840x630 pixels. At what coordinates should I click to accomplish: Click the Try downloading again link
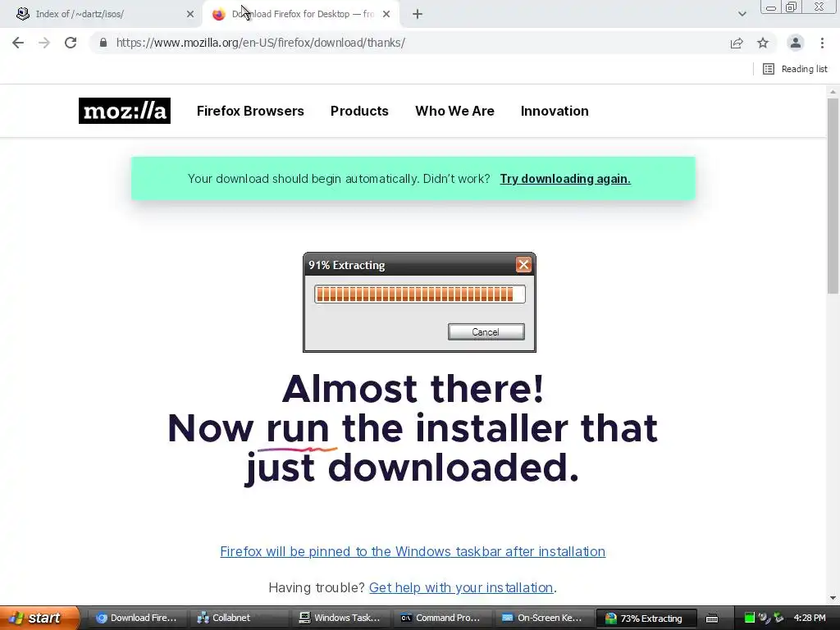(565, 179)
